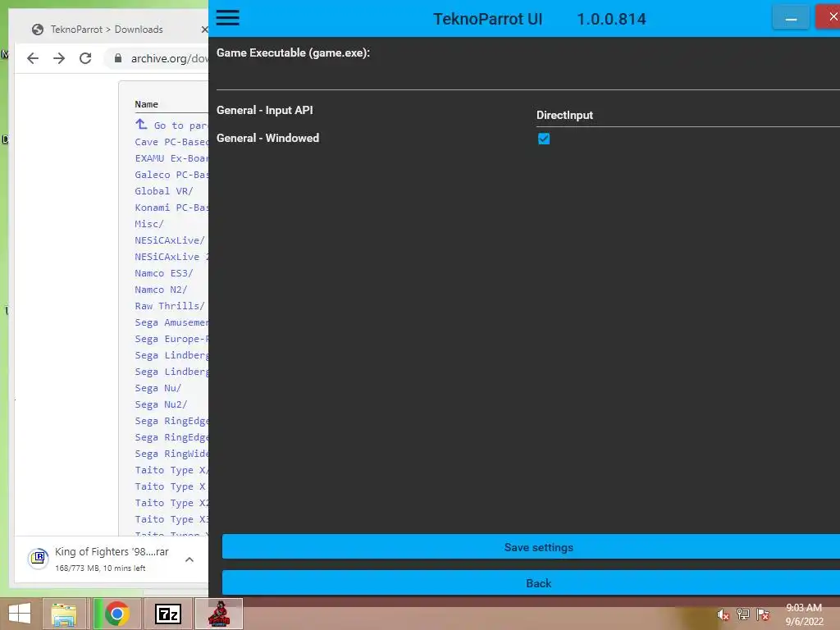Image resolution: width=840 pixels, height=630 pixels.
Task: Open the Action Center flag icon
Action: [763, 614]
